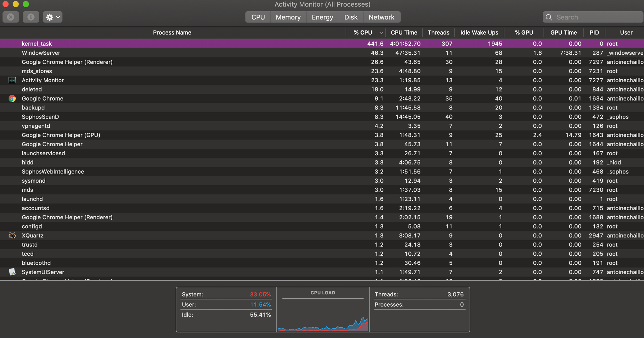Image resolution: width=644 pixels, height=338 pixels.
Task: Select the SophosWebIntelligence process row
Action: (x=322, y=171)
